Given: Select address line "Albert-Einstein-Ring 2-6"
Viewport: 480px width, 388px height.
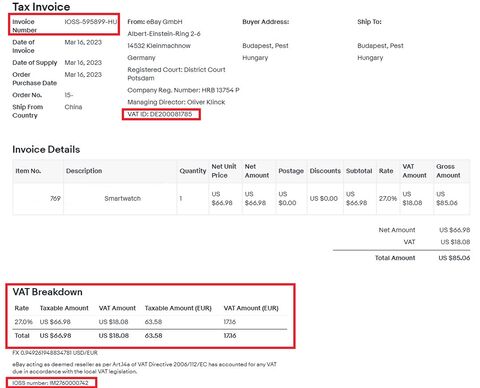Looking at the screenshot, I should (164, 34).
